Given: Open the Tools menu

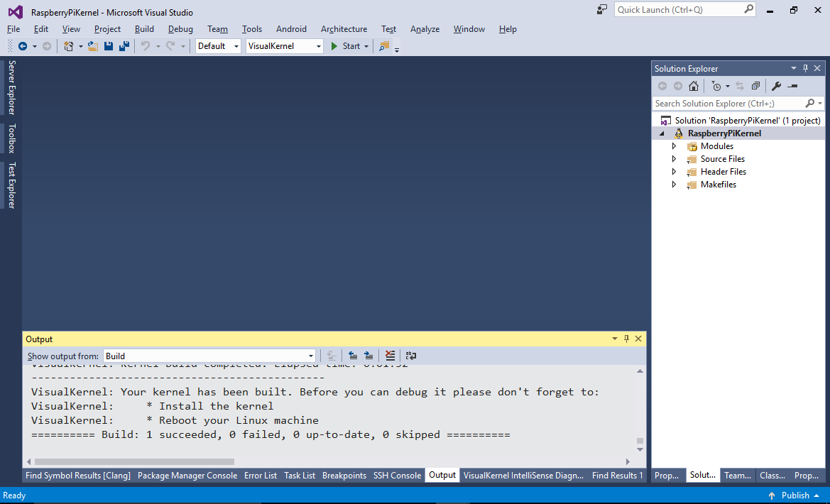Looking at the screenshot, I should coord(252,29).
